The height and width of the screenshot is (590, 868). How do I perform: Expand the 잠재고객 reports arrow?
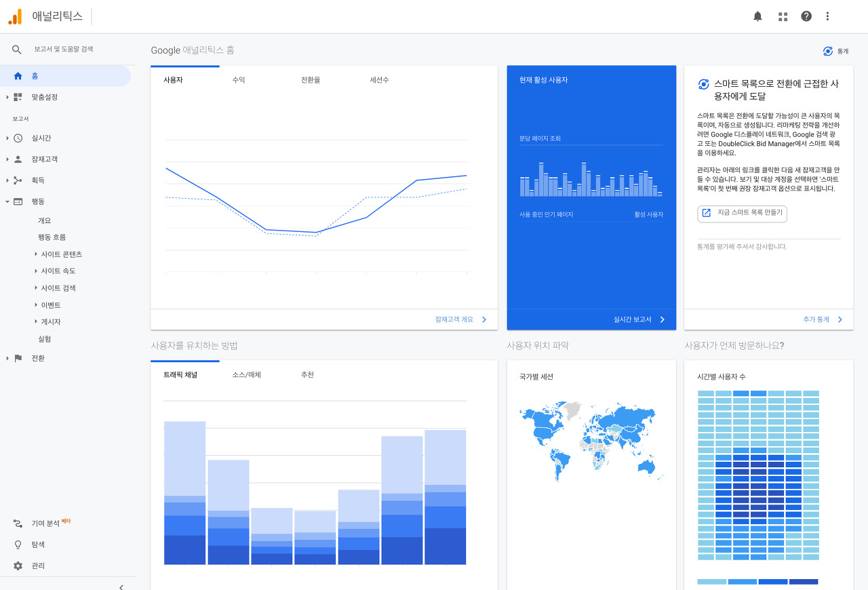click(x=7, y=159)
